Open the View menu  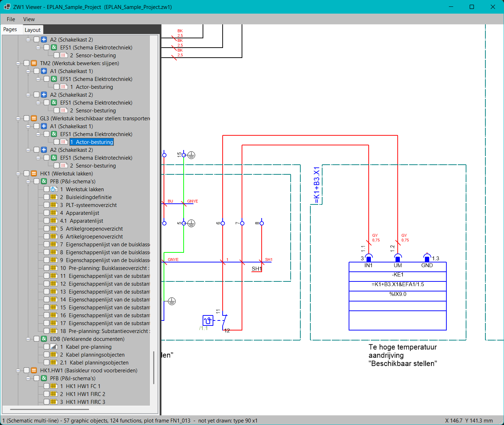pyautogui.click(x=29, y=19)
